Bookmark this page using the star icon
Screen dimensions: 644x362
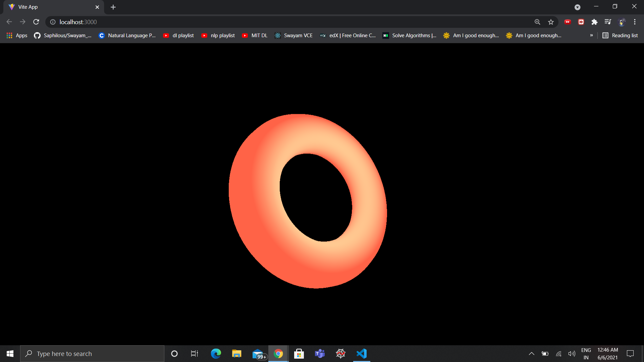click(551, 22)
